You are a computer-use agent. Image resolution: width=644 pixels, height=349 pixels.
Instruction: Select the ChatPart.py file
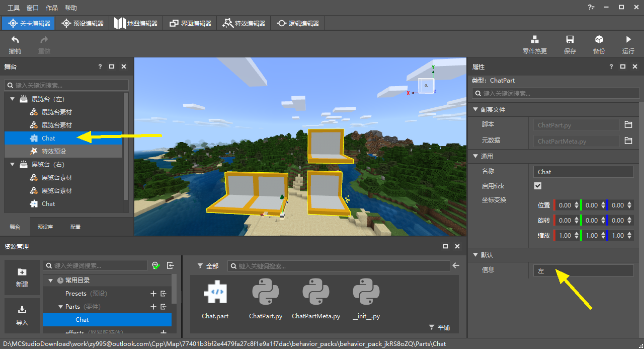266,300
